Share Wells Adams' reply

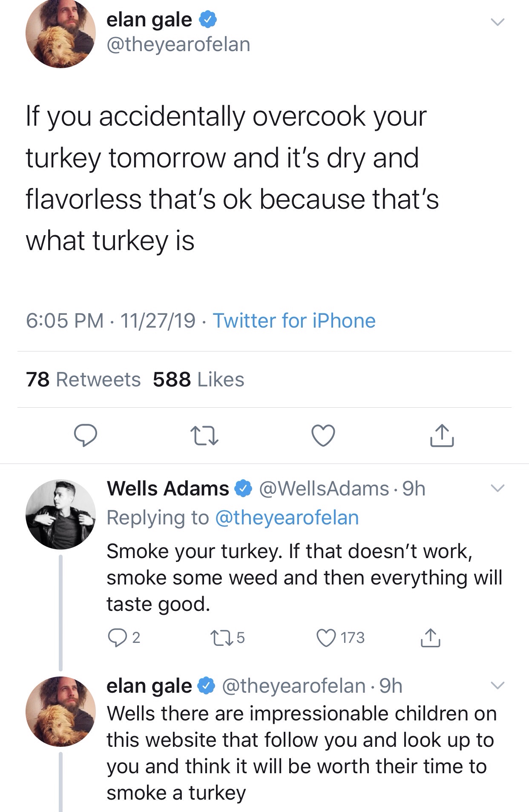pos(431,638)
